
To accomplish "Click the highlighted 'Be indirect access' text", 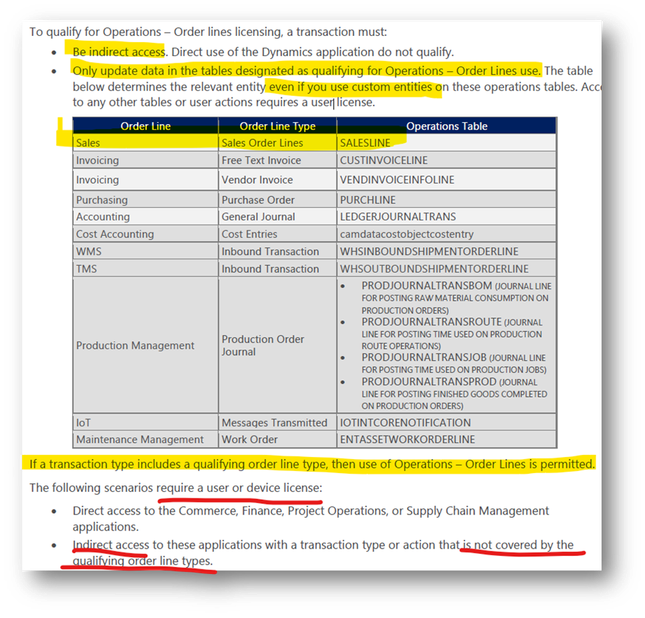I will tap(119, 52).
